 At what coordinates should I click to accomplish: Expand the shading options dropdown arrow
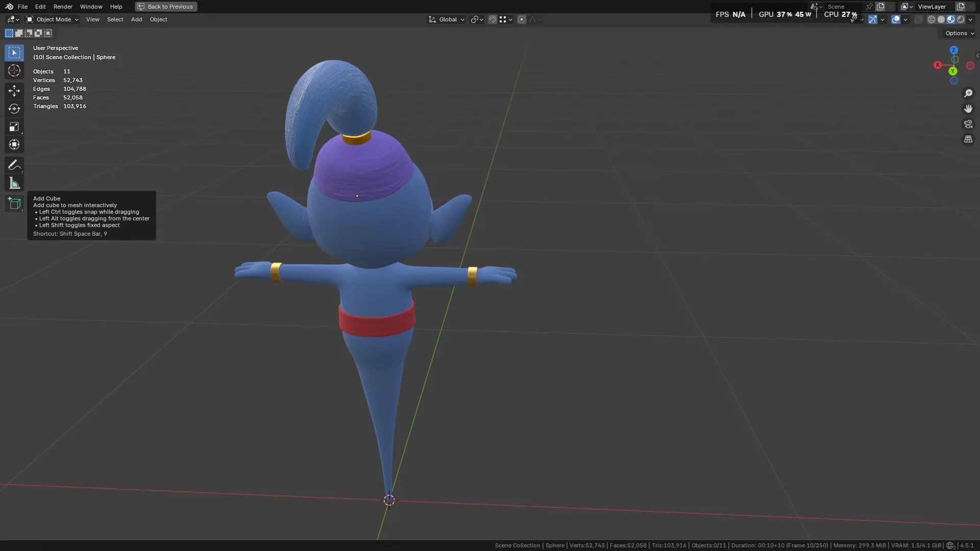970,19
